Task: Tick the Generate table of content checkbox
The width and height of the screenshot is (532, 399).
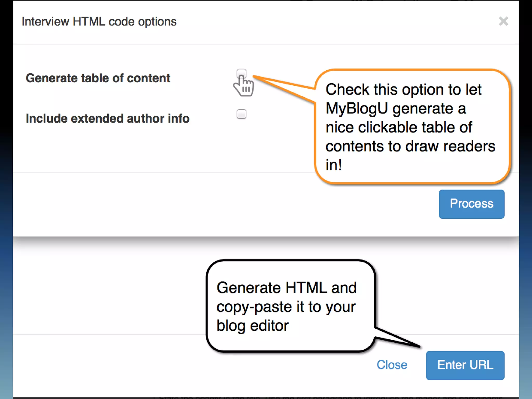Action: coord(241,74)
